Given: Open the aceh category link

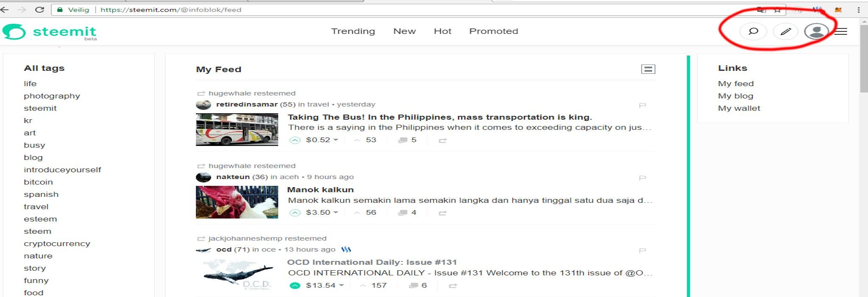Looking at the screenshot, I should [289, 177].
